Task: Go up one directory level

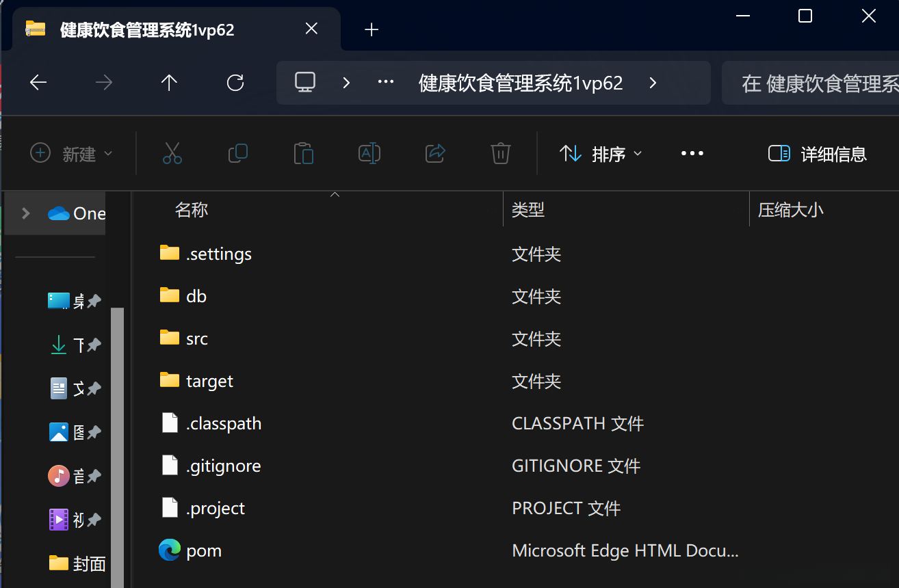Action: 169,83
